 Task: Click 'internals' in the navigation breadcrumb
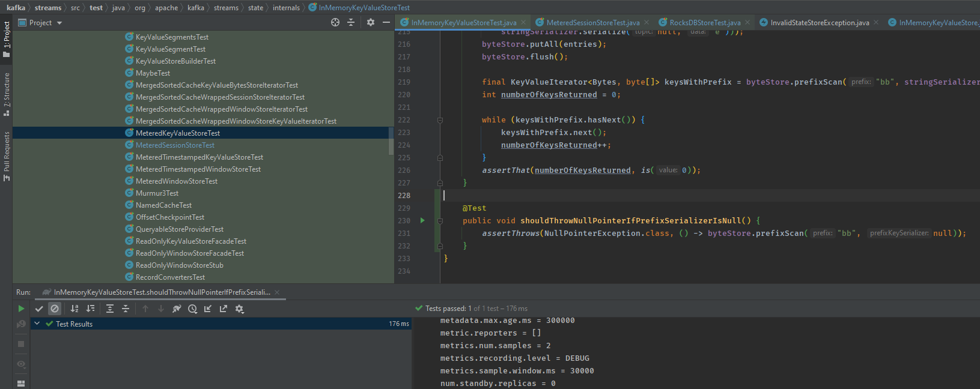point(286,8)
